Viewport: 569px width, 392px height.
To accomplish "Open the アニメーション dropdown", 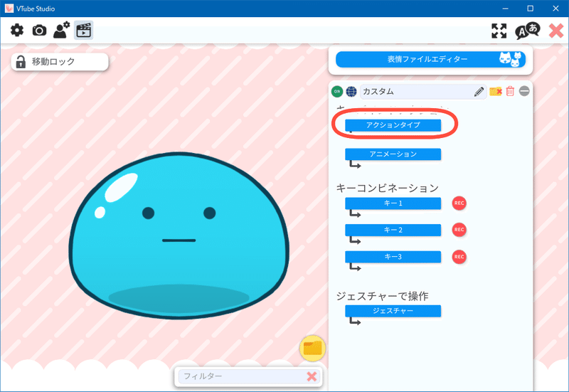I will (393, 154).
